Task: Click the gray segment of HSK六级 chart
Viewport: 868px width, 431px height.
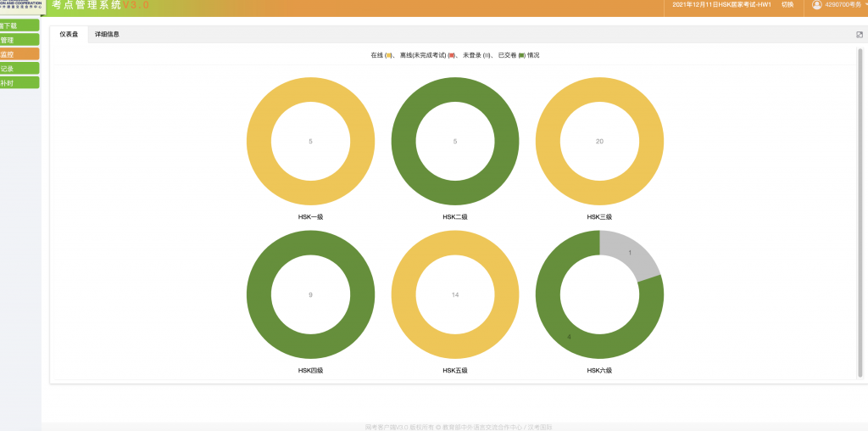Action: 629,253
